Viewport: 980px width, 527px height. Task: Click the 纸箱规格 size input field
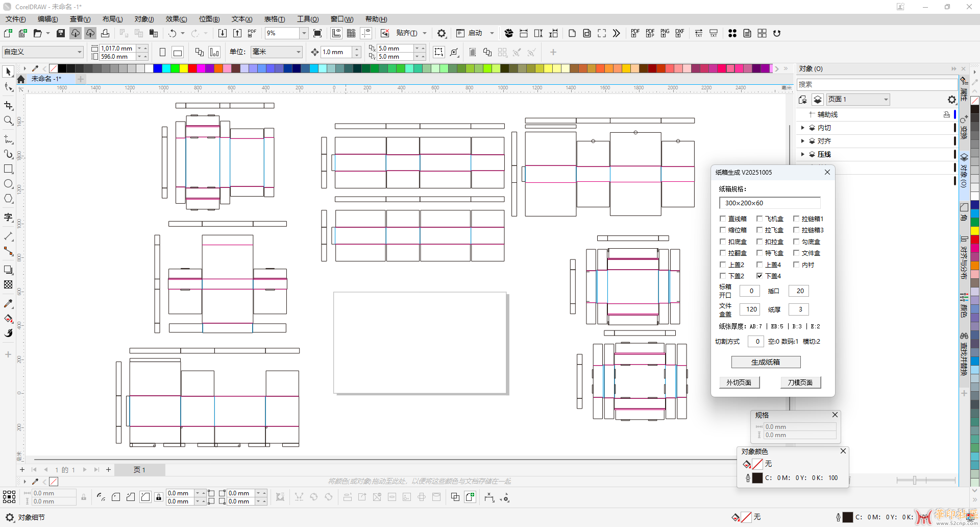(x=769, y=203)
